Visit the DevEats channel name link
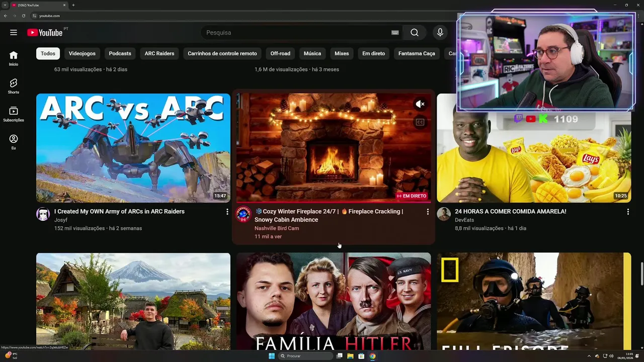 tap(464, 220)
